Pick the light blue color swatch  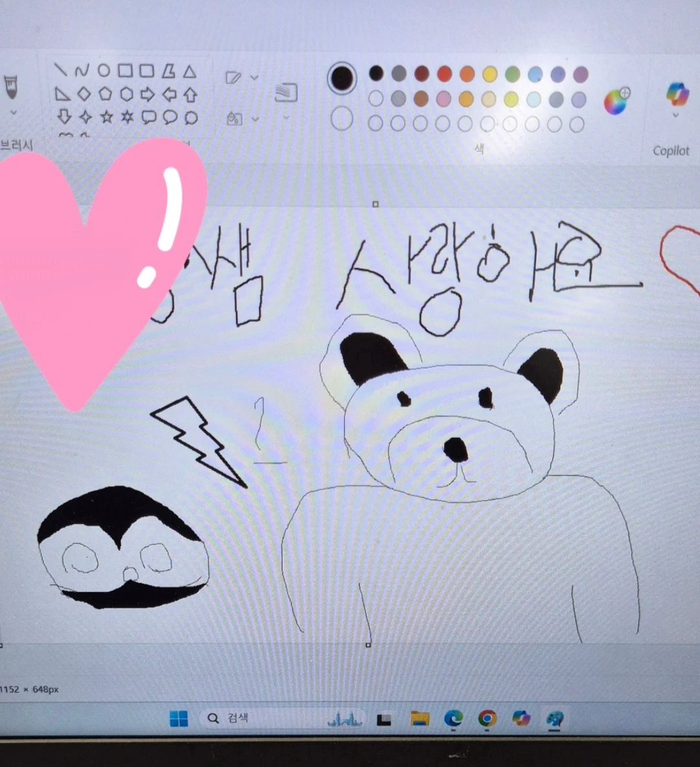(x=535, y=74)
